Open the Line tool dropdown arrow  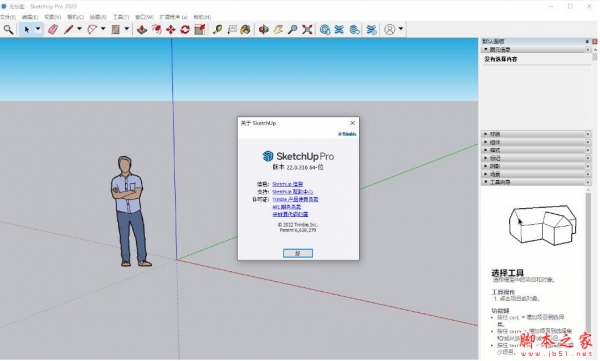click(x=80, y=29)
